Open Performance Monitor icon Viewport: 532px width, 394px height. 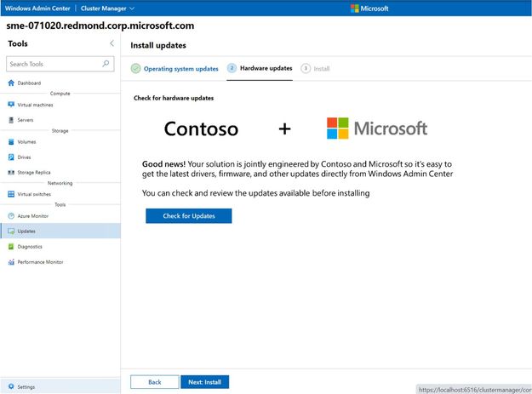(x=11, y=262)
